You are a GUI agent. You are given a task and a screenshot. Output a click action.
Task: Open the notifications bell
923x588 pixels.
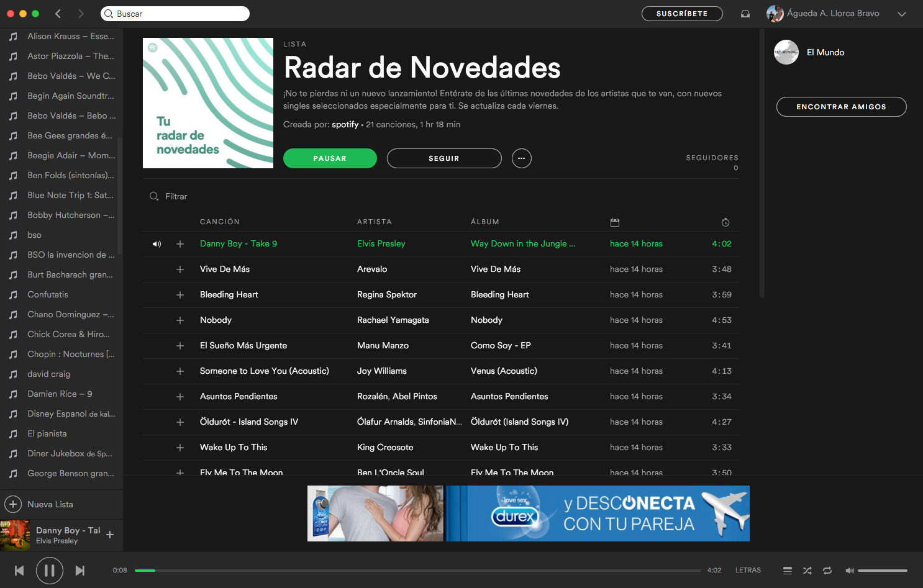coord(745,13)
